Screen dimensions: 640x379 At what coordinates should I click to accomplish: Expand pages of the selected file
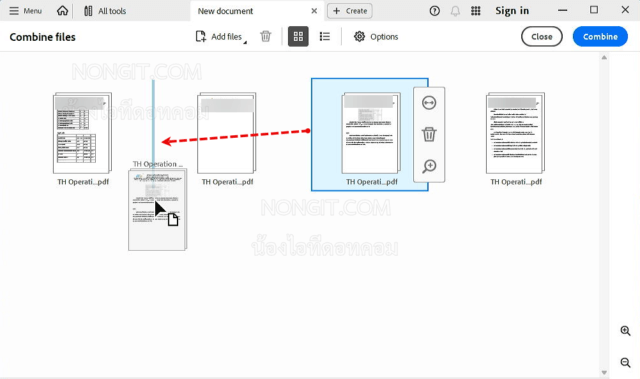429,103
